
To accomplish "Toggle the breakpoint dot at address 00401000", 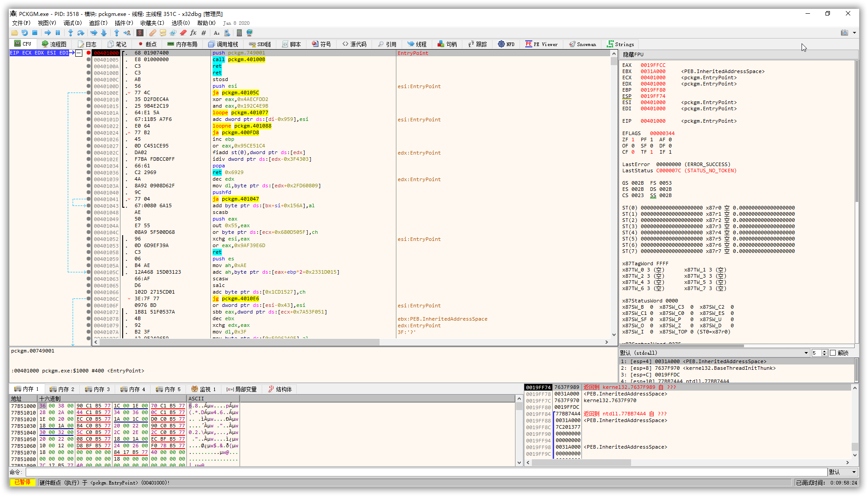I will tap(89, 53).
